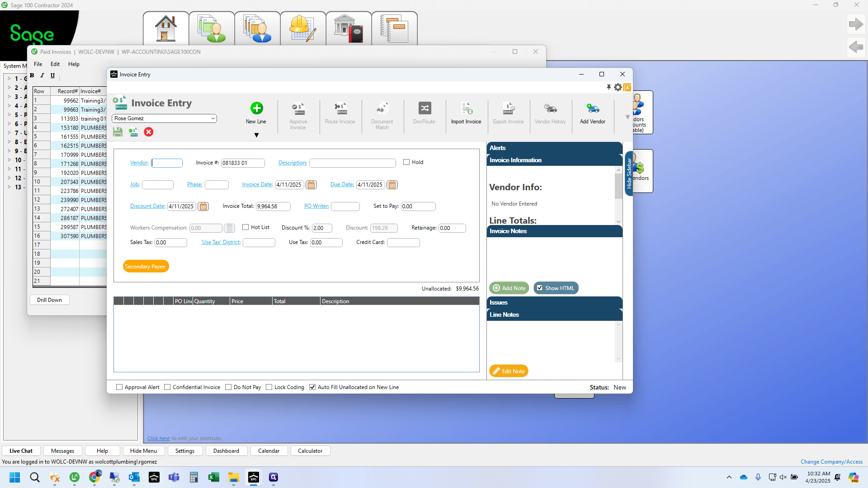868x488 pixels.
Task: Click the save-and-new invoice icon beside save
Action: coord(133,132)
